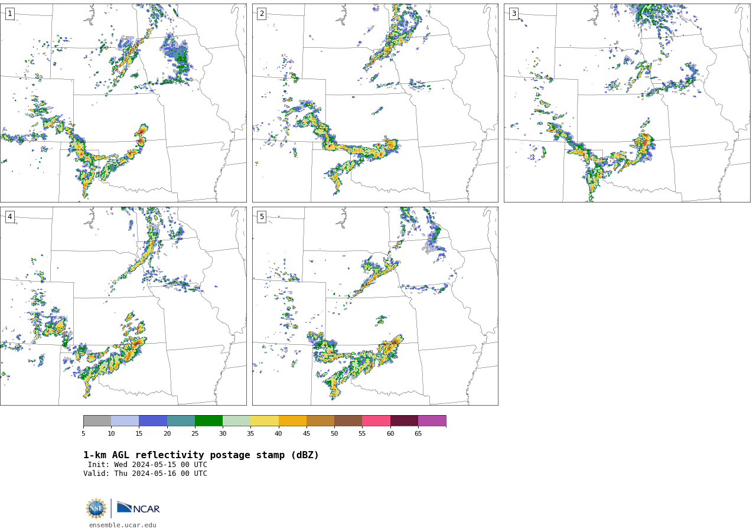Click the orange 40-45 dBZ swatch

[x=292, y=420]
